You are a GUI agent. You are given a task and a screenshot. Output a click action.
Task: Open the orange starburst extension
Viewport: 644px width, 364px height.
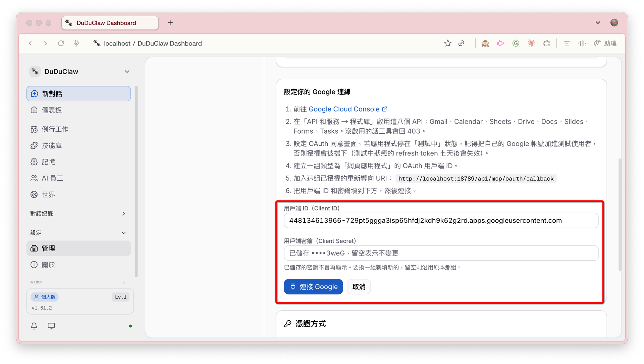pyautogui.click(x=531, y=43)
